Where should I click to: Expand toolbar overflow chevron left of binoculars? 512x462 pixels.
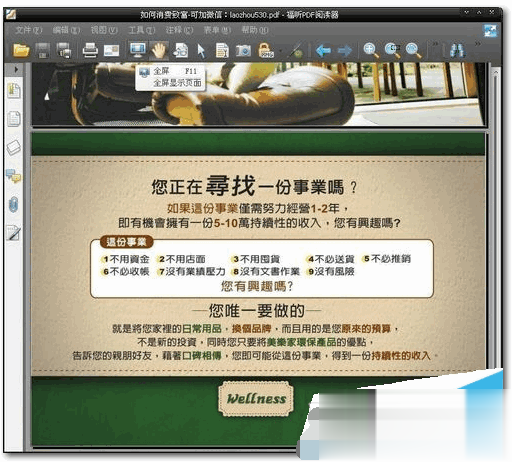[435, 44]
